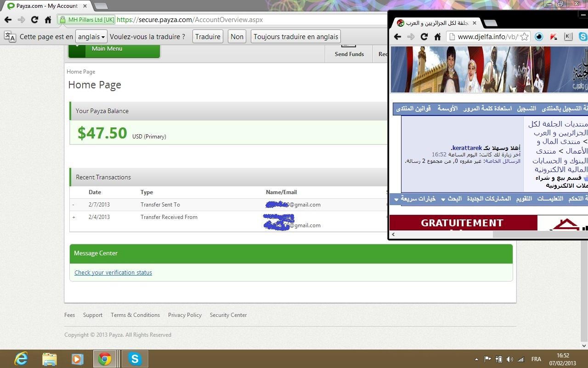The height and width of the screenshot is (368, 588).
Task: Open the البحث search dropdown in forum
Action: (452, 199)
